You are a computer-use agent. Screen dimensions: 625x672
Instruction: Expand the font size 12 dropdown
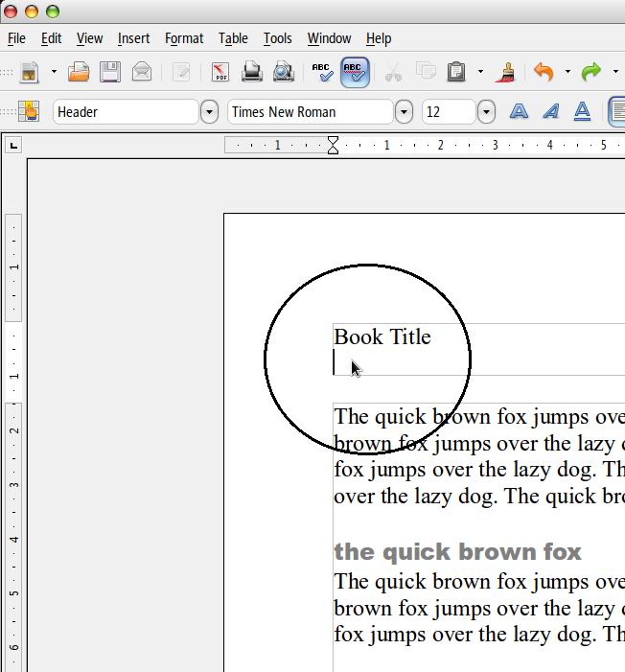tap(486, 112)
